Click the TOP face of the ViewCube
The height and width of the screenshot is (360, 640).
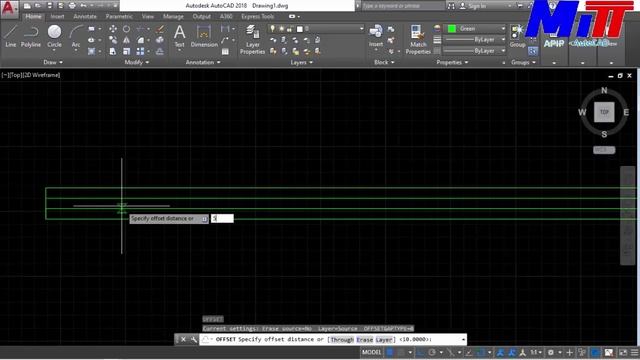point(604,112)
